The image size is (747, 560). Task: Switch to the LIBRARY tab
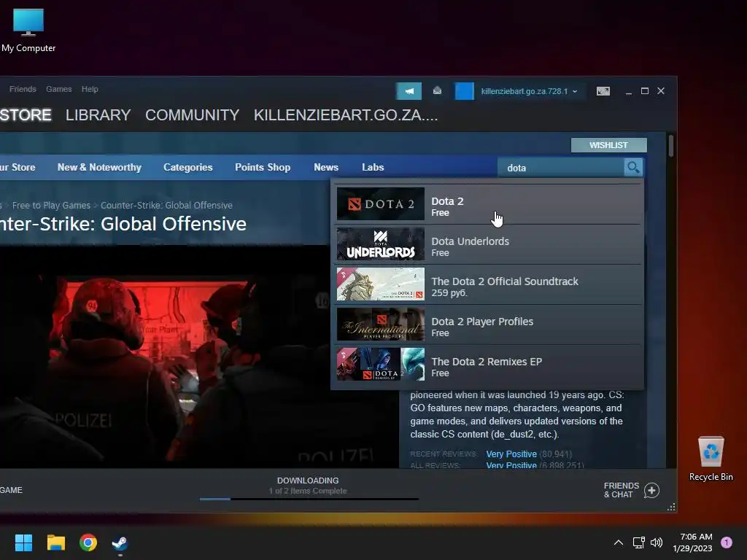98,114
